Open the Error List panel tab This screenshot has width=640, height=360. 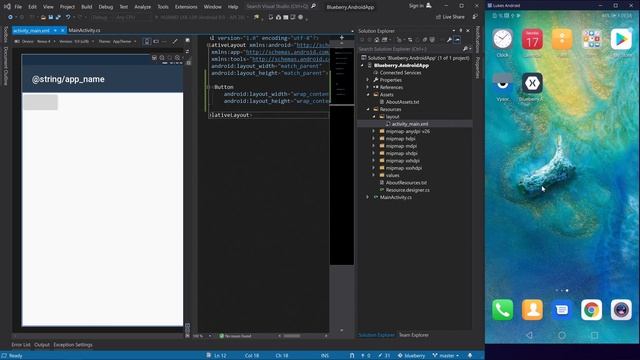point(20,345)
